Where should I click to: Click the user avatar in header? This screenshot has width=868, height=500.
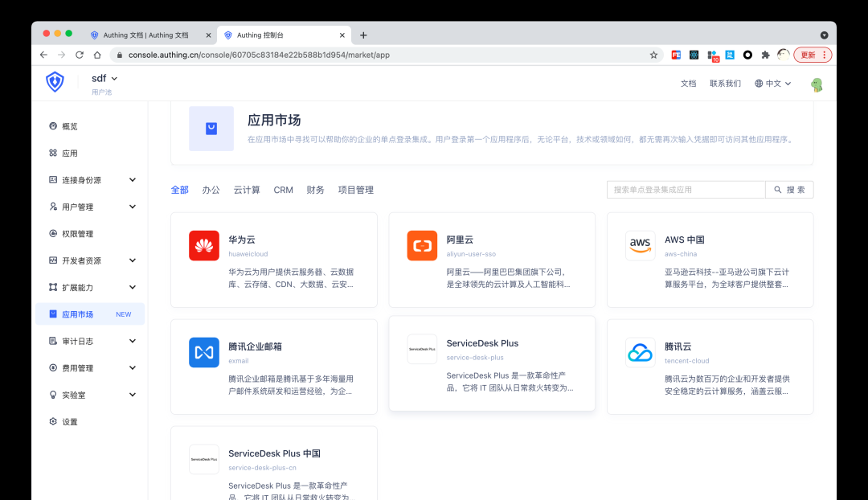[817, 84]
